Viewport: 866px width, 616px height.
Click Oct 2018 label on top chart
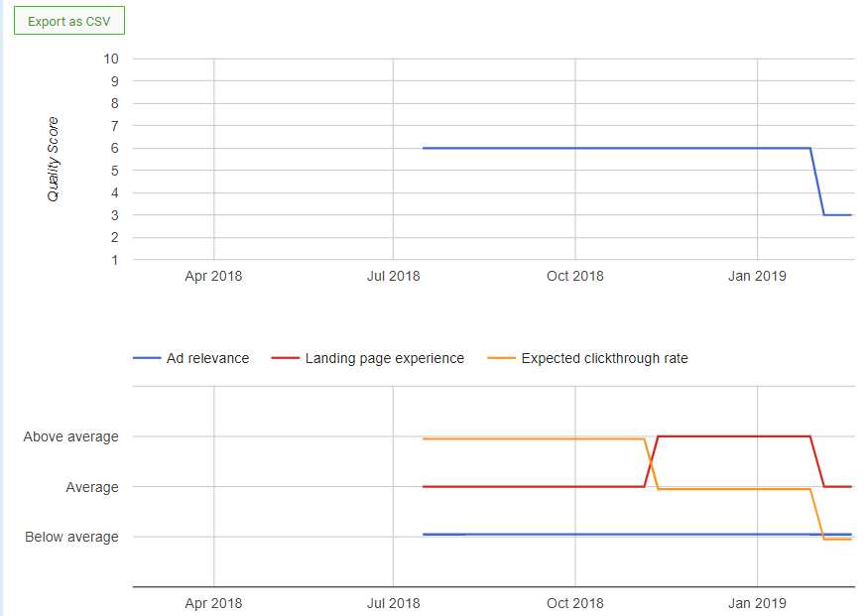pyautogui.click(x=574, y=276)
